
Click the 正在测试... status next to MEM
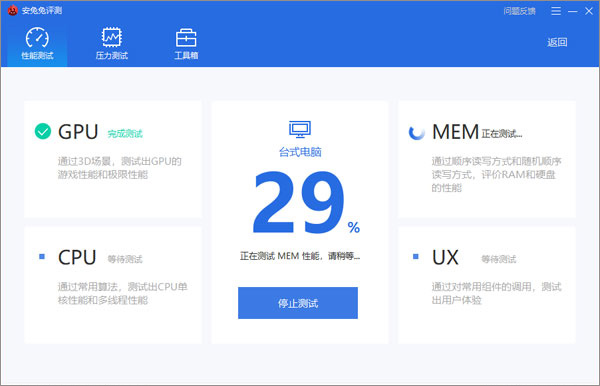pyautogui.click(x=502, y=134)
